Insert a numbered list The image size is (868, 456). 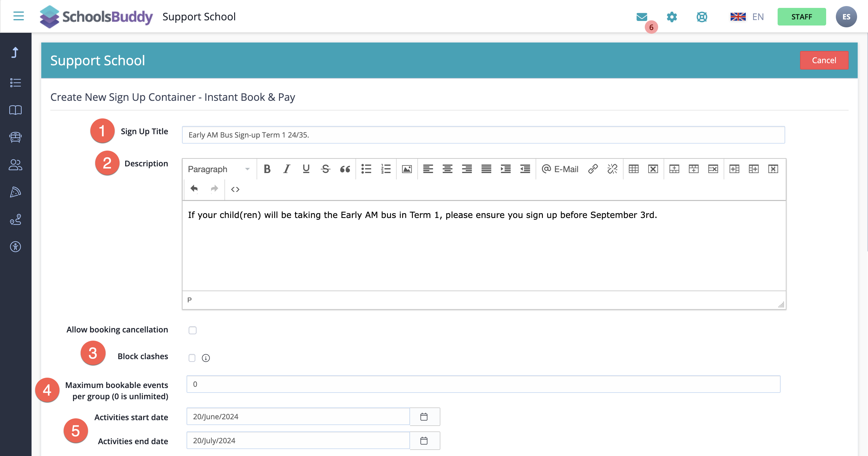coord(385,169)
